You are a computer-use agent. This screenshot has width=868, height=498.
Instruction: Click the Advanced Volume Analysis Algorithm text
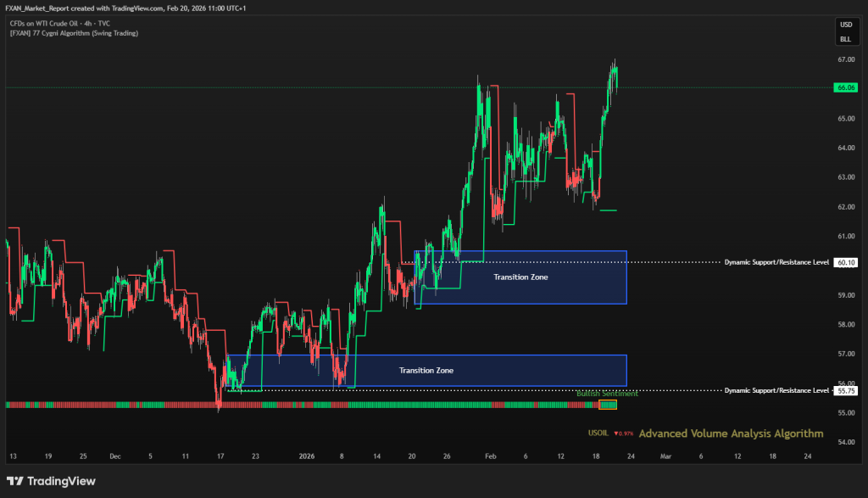coord(731,434)
